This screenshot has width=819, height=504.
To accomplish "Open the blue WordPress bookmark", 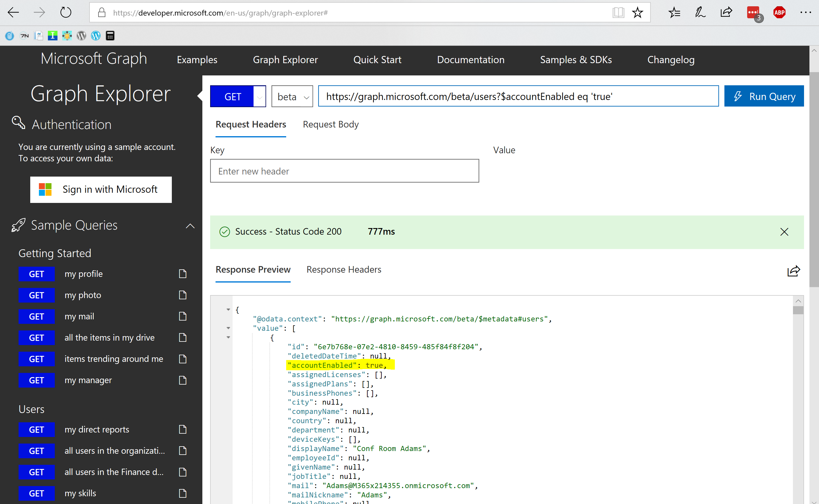I will click(96, 35).
